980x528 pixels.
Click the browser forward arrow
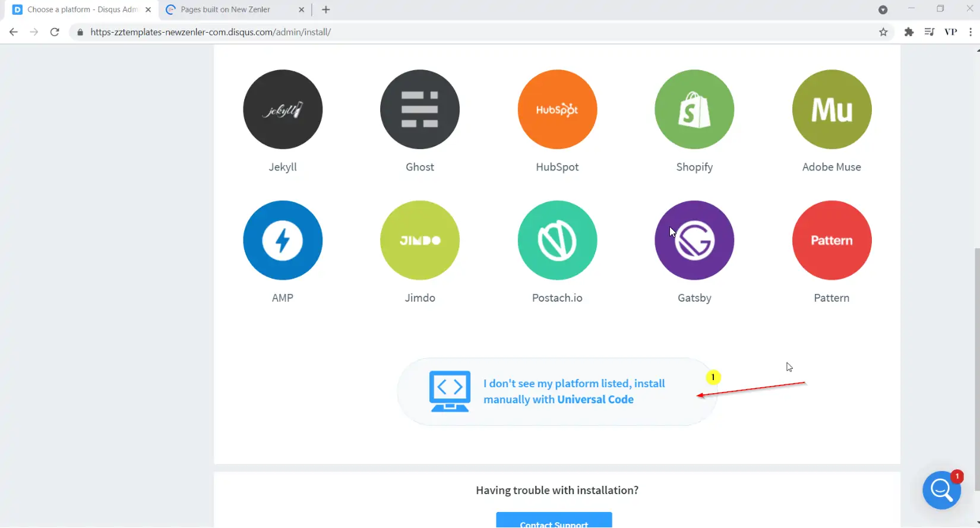(34, 32)
